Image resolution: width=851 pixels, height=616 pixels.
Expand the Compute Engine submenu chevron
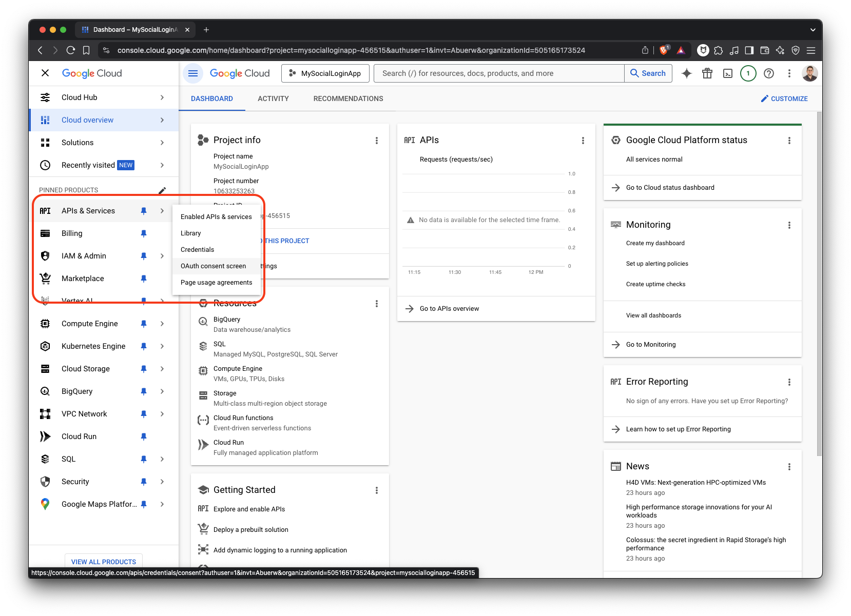tap(162, 324)
